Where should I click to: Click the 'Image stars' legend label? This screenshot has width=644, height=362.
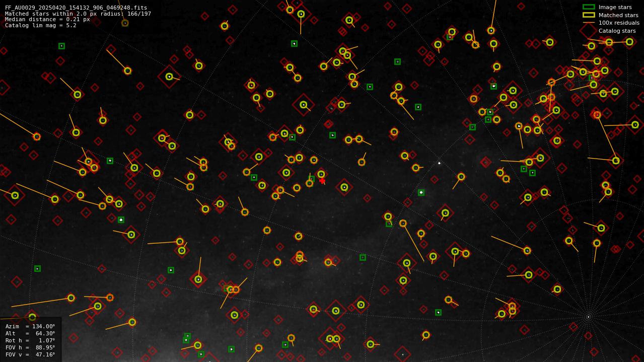pos(615,7)
